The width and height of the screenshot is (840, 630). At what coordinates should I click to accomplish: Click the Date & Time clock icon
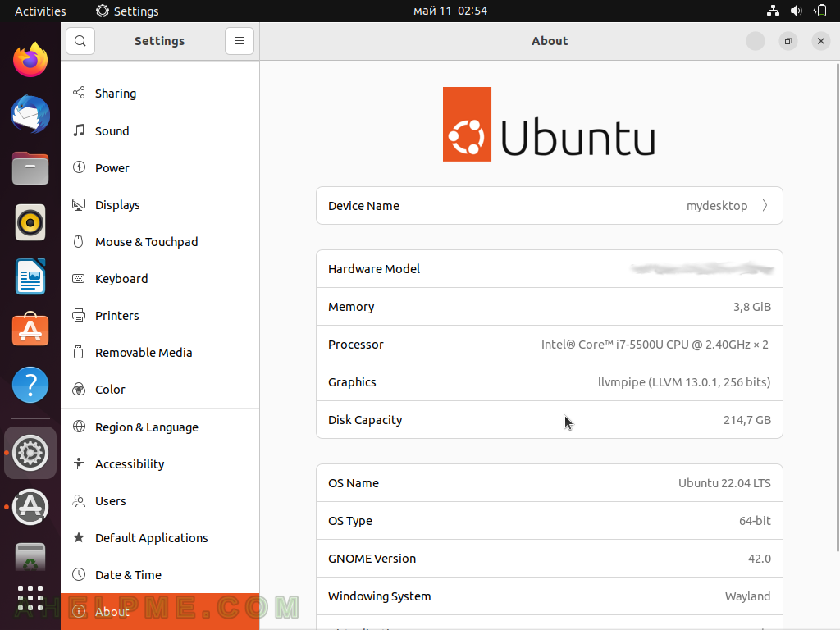click(x=79, y=574)
